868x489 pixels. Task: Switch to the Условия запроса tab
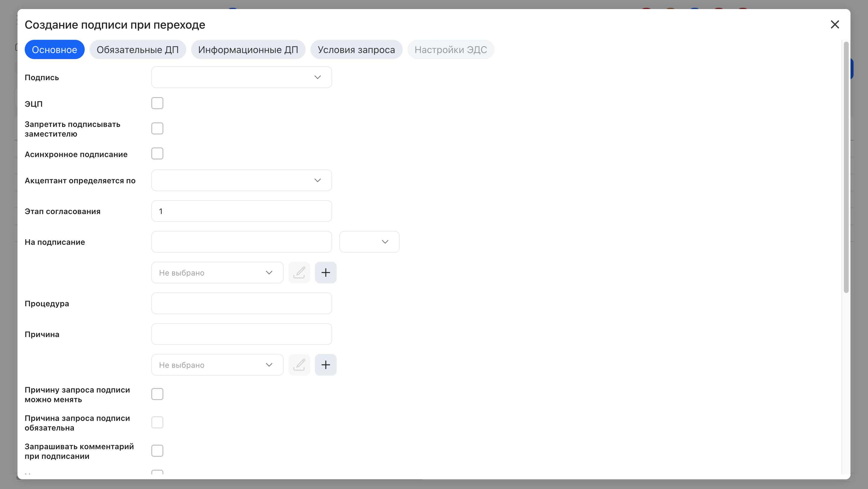(356, 49)
